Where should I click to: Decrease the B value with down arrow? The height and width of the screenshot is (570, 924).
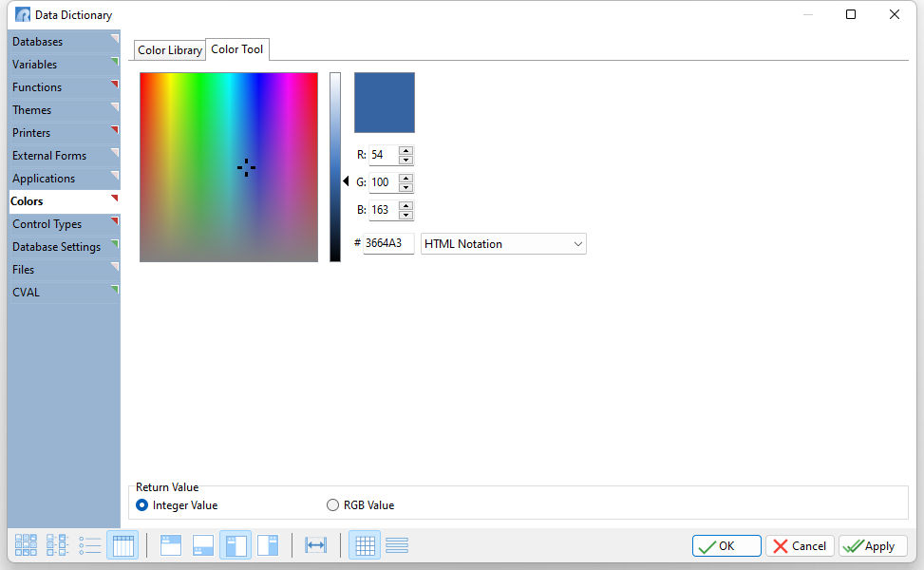tap(406, 215)
